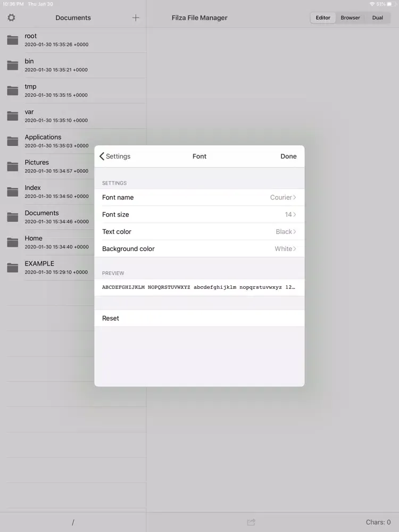Viewport: 399px width, 532px height.
Task: Tap the clock in the status bar
Action: pos(13,4)
